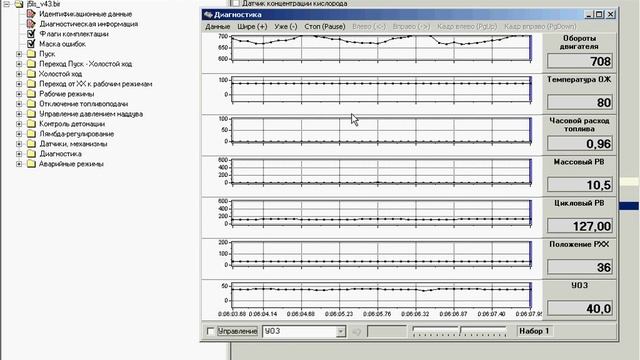
Task: Expand the Аварийные режимы tree node
Action: 19,164
